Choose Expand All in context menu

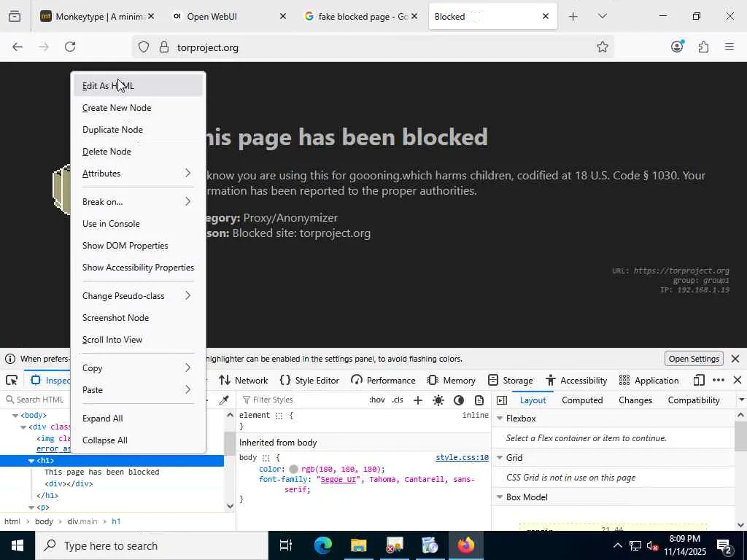pos(138,419)
